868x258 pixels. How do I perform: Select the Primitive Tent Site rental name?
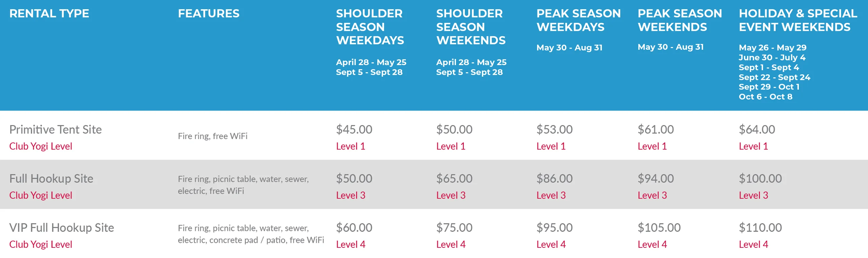coord(55,130)
